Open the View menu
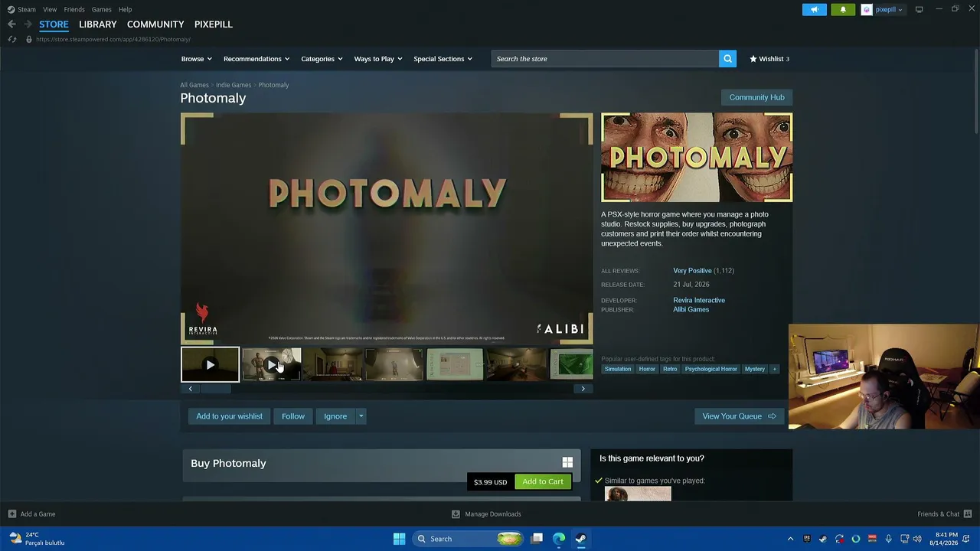The height and width of the screenshot is (551, 980). pos(50,9)
